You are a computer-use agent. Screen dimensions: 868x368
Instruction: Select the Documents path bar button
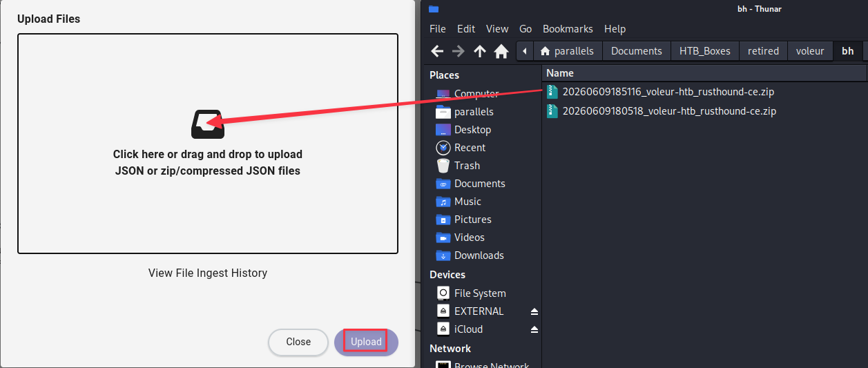[637, 51]
